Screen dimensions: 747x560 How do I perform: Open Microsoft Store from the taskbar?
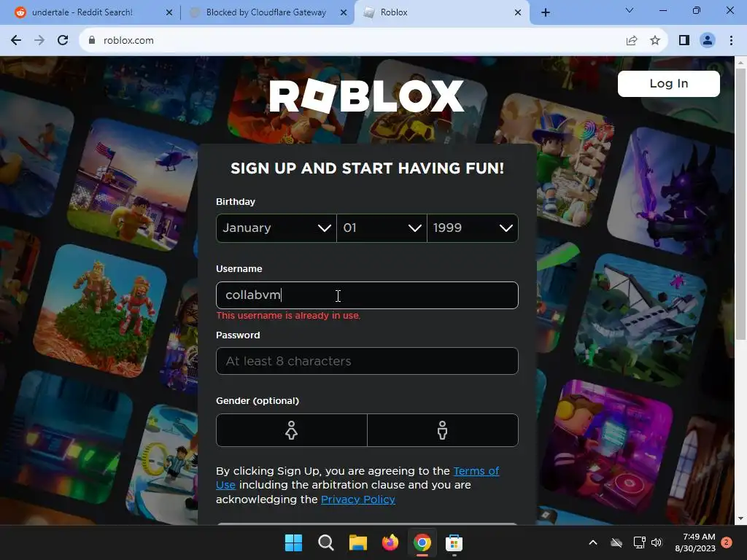click(x=454, y=542)
